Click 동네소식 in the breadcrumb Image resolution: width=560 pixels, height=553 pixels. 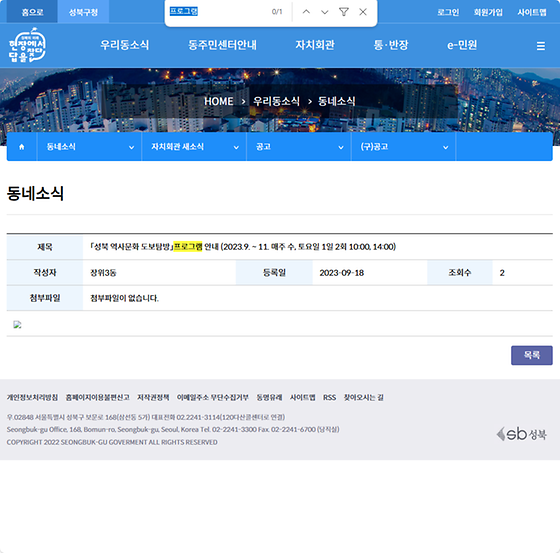pos(336,101)
